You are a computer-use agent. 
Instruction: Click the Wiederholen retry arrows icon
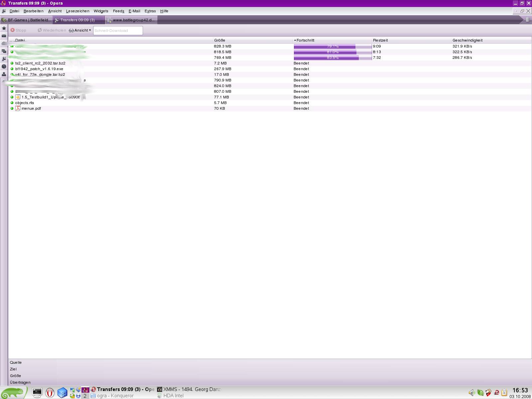(40, 30)
